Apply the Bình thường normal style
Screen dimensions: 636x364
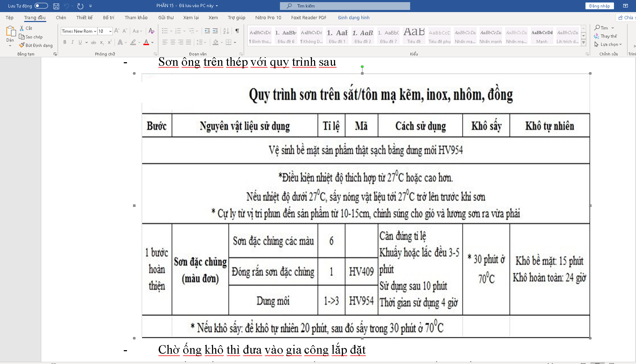[260, 36]
